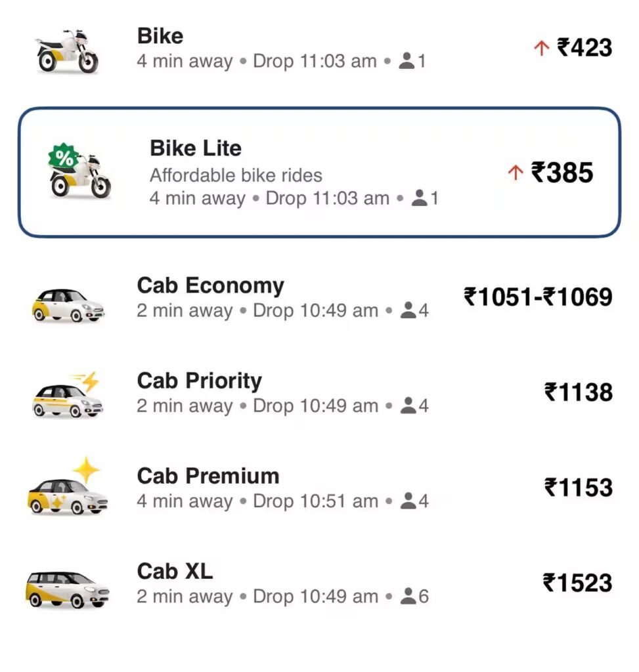The height and width of the screenshot is (672, 639).
Task: Click the green percent discount badge
Action: point(64,157)
